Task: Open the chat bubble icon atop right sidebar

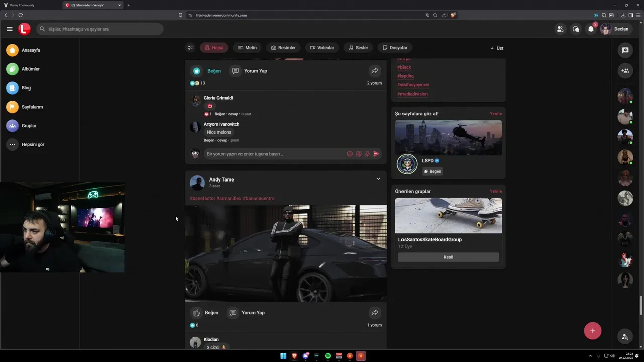Action: click(625, 50)
